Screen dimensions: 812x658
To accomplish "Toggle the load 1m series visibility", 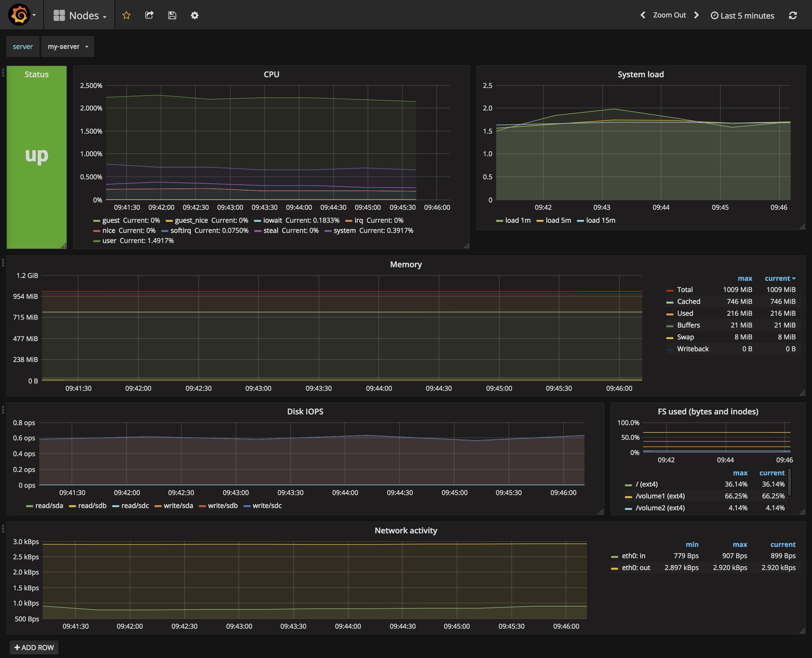I will coord(518,220).
